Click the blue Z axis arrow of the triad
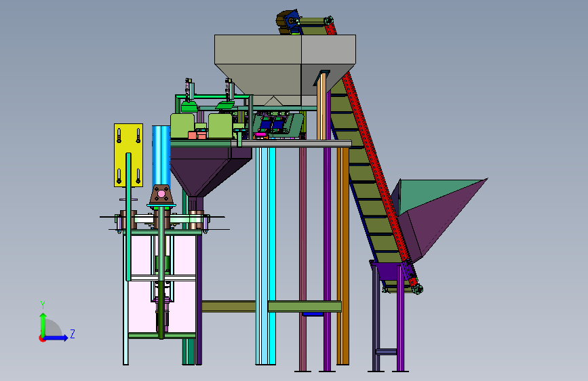Screen dimensions: 588x381 [x=56, y=338]
